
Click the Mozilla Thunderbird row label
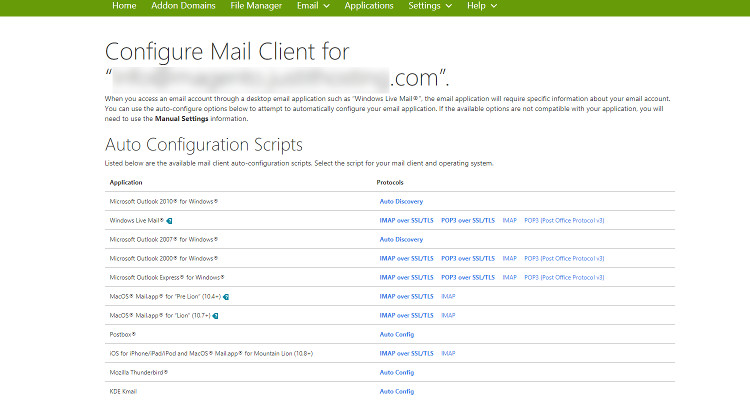click(x=139, y=372)
